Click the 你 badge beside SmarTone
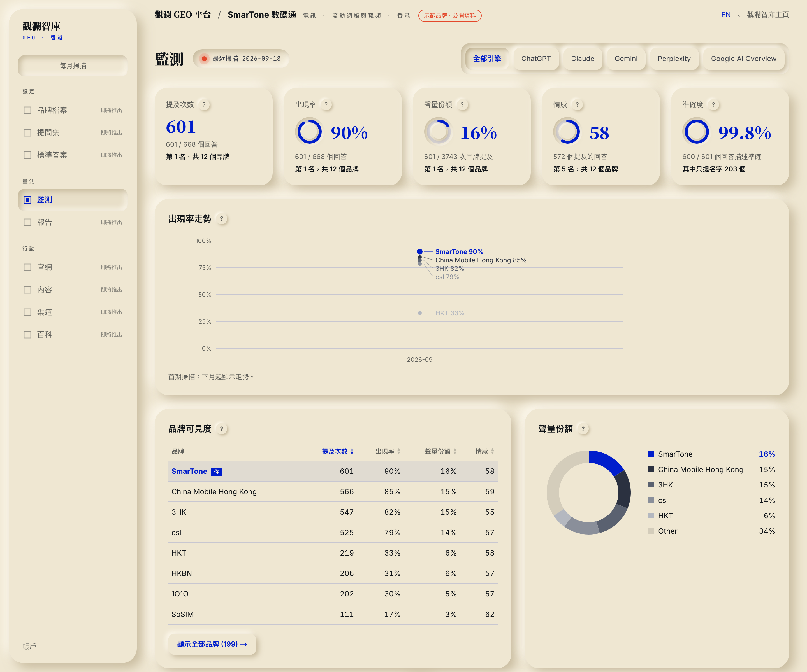 217,472
